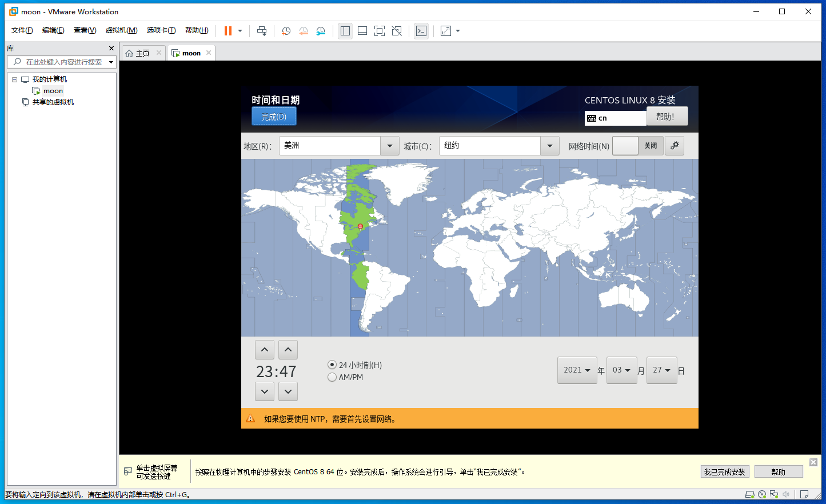The image size is (826, 504).
Task: Enter full screen mode
Action: click(380, 31)
